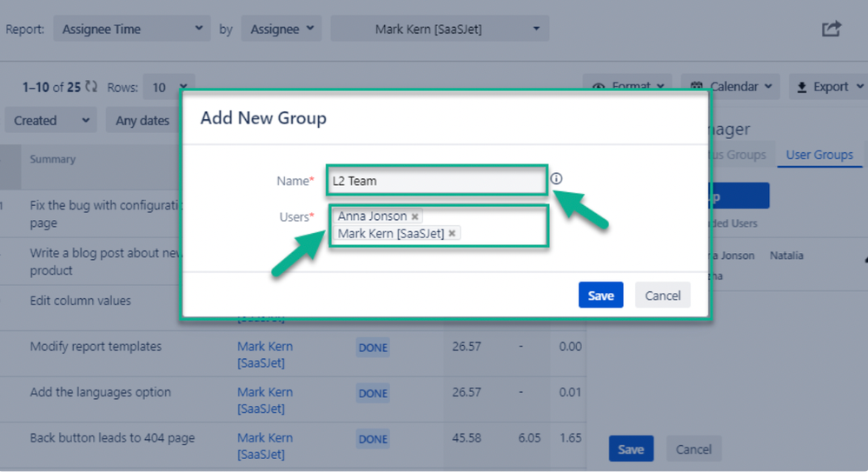Click the calendar icon in Calendar button

coord(697,86)
